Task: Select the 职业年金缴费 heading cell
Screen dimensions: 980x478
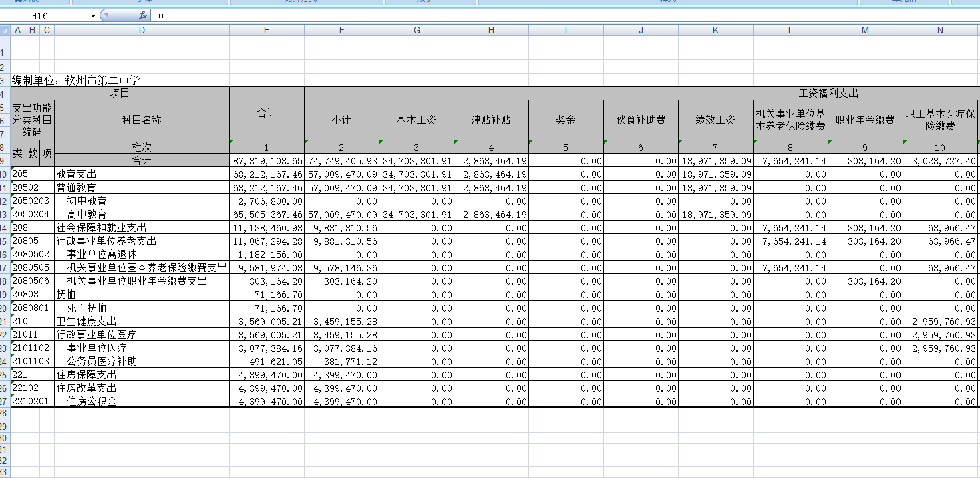Action: coord(865,120)
